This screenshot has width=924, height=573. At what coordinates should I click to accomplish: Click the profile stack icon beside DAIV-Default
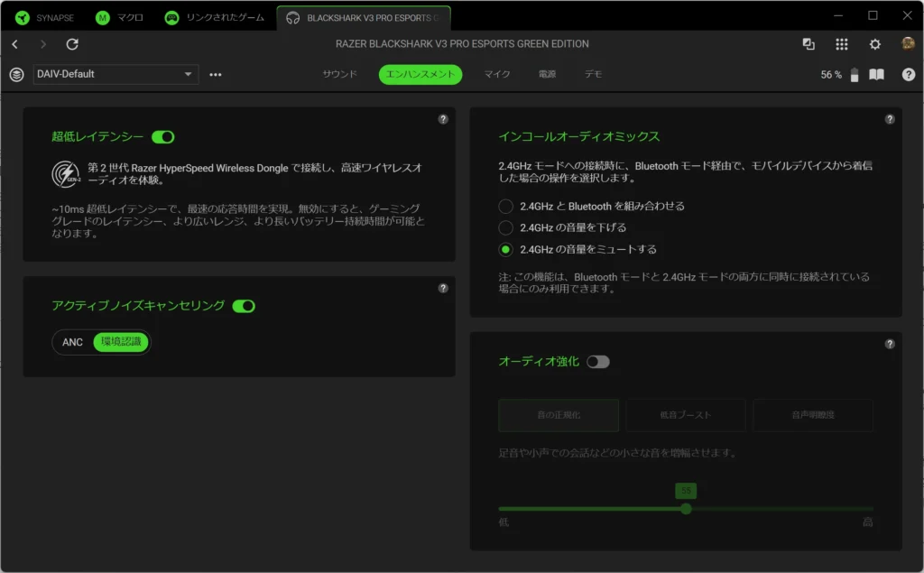[x=16, y=75]
